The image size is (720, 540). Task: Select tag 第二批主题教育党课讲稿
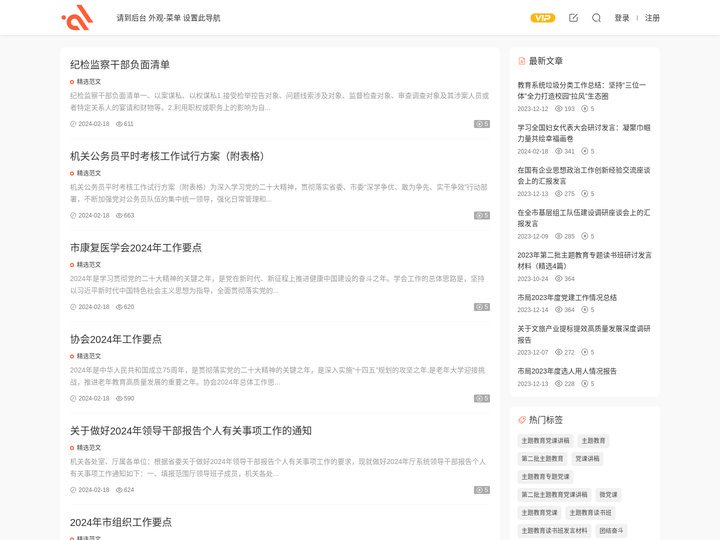[554, 495]
